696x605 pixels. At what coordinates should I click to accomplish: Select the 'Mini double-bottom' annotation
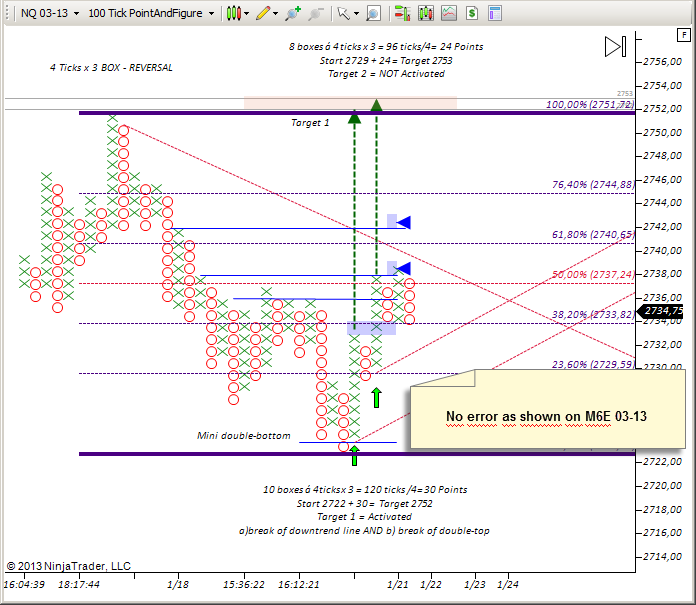pos(244,435)
